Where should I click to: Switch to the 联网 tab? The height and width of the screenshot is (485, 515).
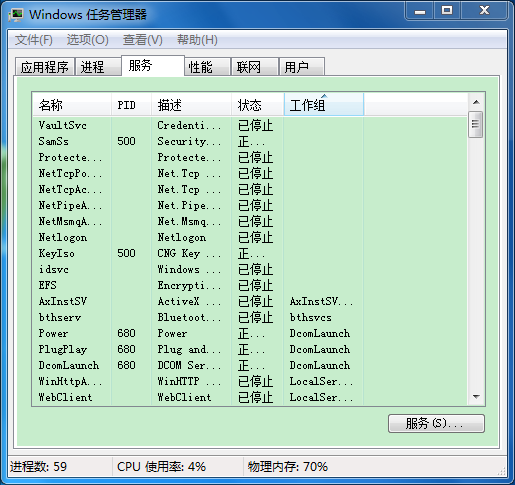(x=255, y=67)
